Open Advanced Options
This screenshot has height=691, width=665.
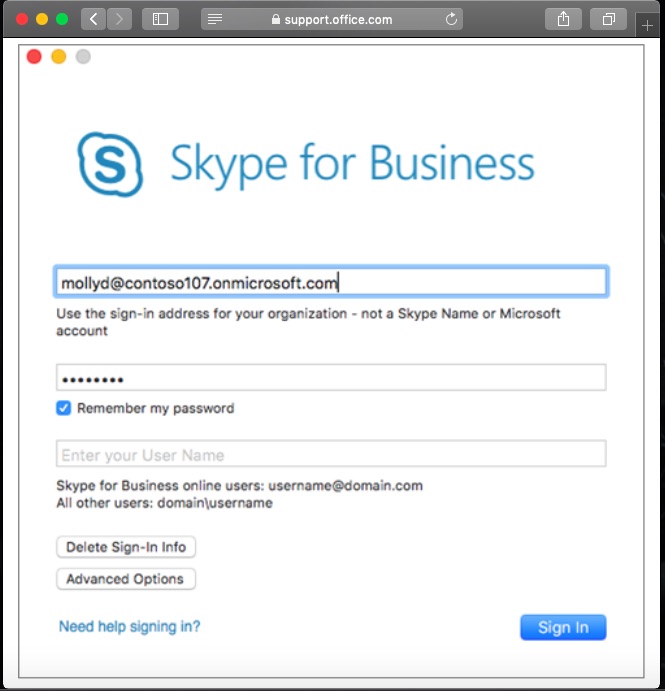pos(126,579)
